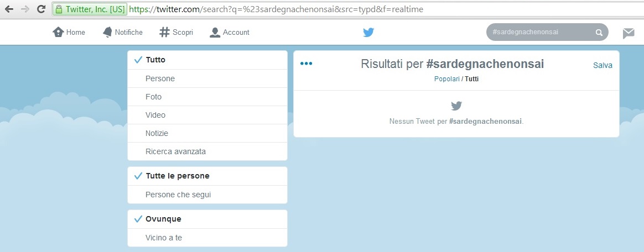Click the green padlock security icon
Screen dimensions: 644x252
point(59,9)
